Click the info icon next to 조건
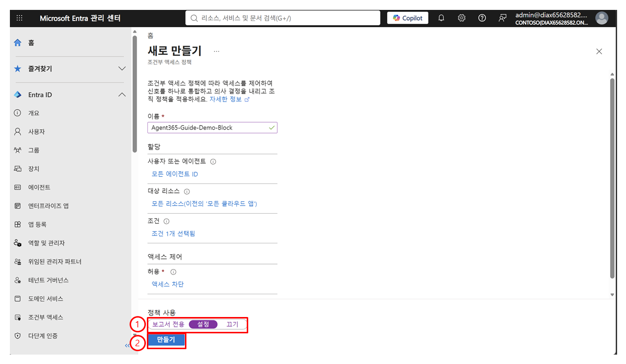Image resolution: width=626 pixels, height=364 pixels. pyautogui.click(x=167, y=222)
